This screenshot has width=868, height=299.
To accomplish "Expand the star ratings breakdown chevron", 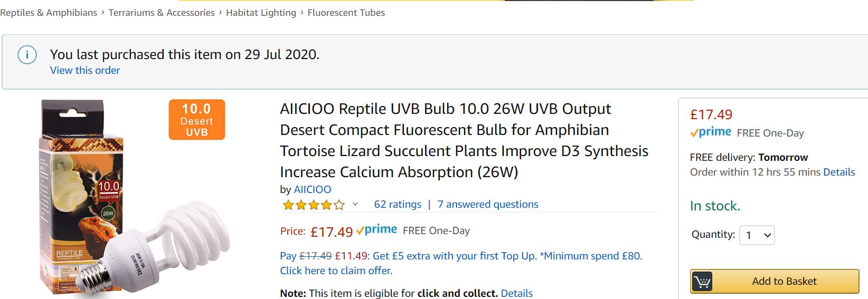I will point(355,204).
